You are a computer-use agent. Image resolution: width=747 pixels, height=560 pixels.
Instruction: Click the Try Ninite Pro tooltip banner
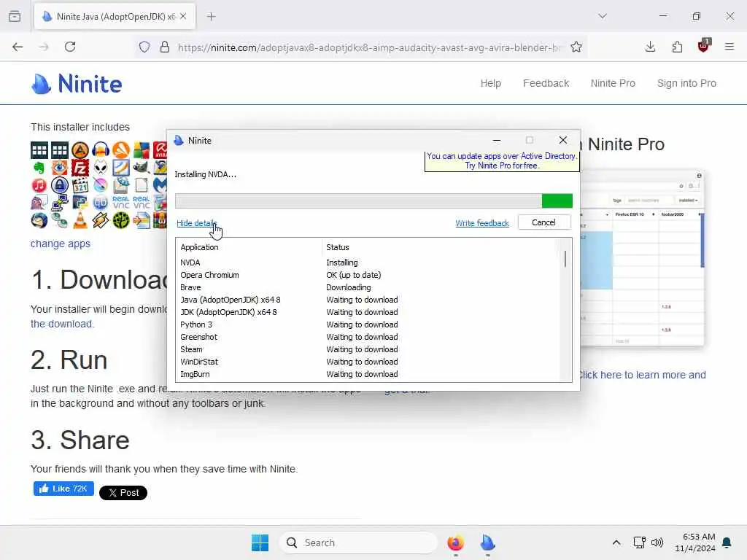click(x=502, y=161)
